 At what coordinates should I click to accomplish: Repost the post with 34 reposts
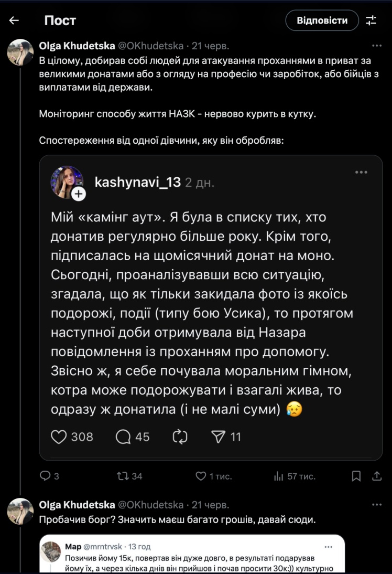click(x=122, y=476)
